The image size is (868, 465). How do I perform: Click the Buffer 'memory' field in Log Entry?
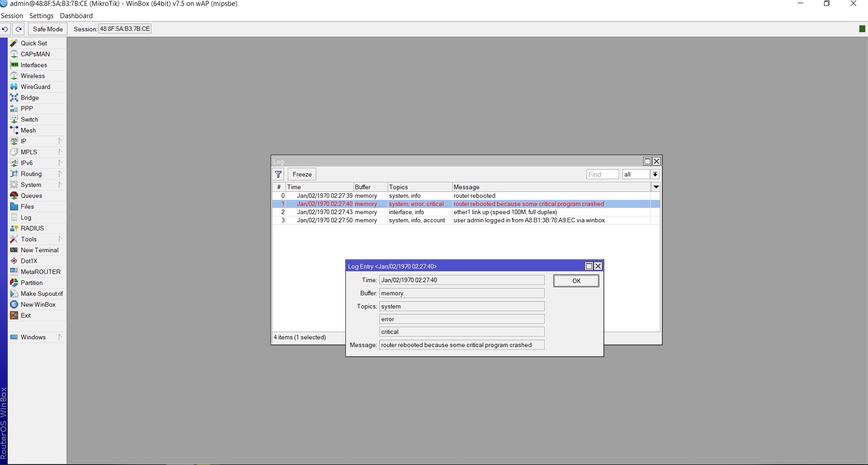[462, 293]
